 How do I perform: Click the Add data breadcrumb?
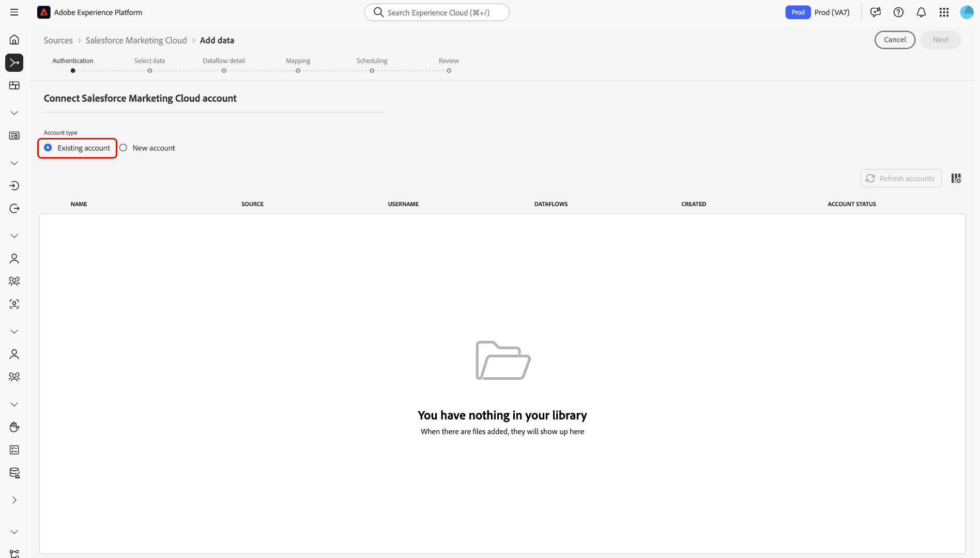coord(217,40)
